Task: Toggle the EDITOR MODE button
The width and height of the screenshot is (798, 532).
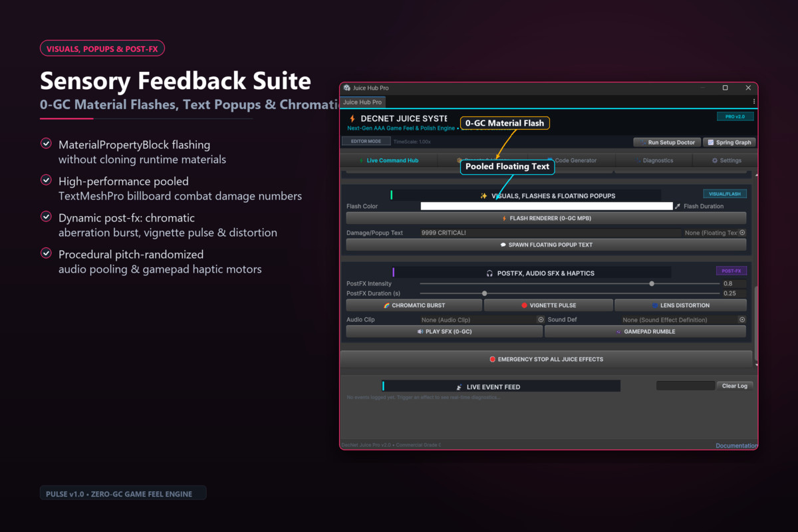Action: click(x=366, y=141)
